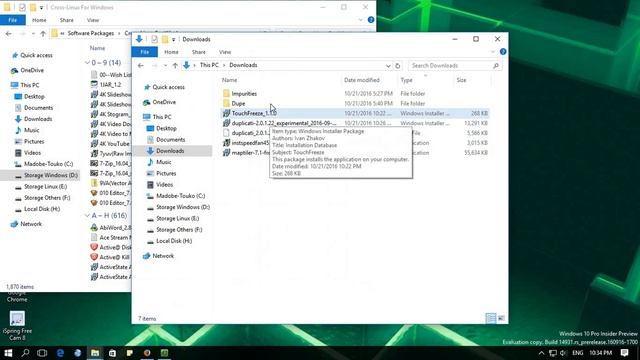Image resolution: width=640 pixels, height=360 pixels.
Task: Open Videos in Downloads window sidebar
Action: [x=164, y=184]
